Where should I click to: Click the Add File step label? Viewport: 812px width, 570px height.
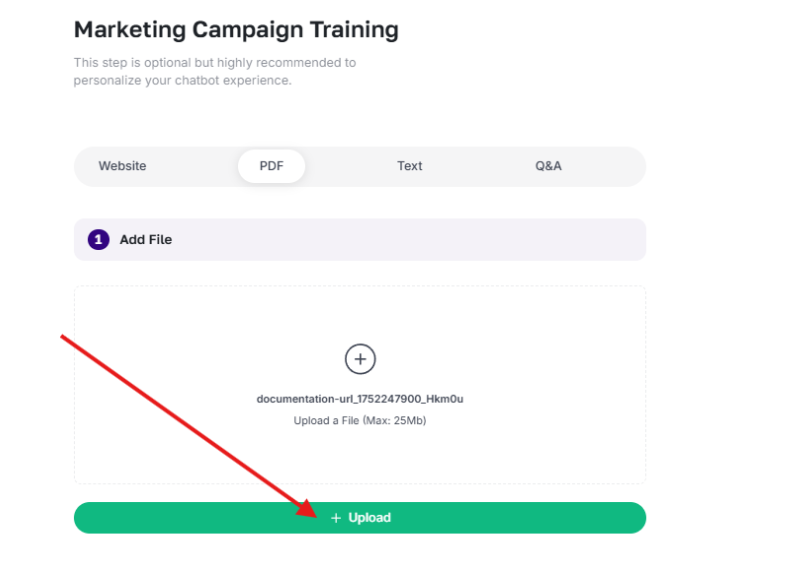click(146, 240)
